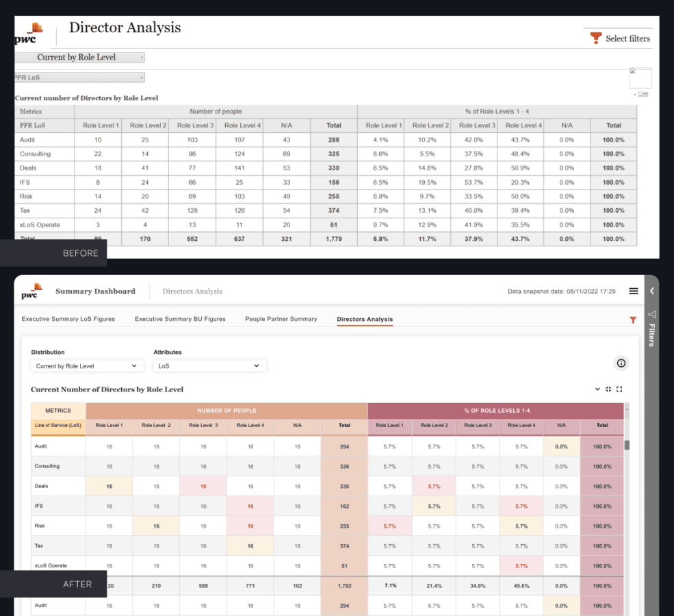Viewport: 674px width, 616px height.
Task: Click the info circle icon
Action: [x=621, y=363]
